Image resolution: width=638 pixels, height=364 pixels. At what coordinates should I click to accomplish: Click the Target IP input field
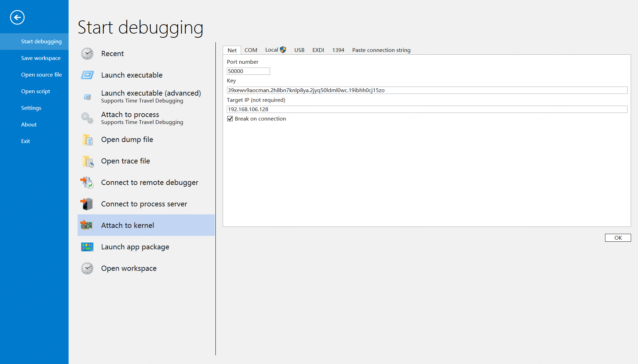427,109
